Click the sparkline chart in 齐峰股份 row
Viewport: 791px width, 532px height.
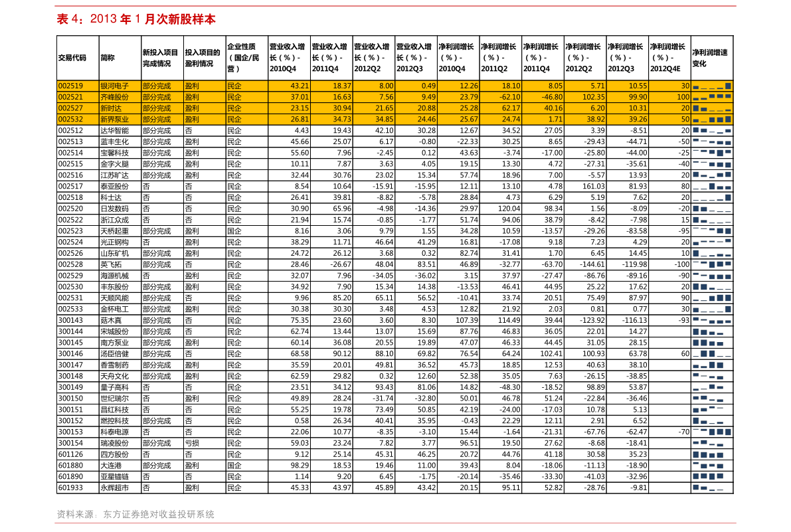tap(711, 97)
